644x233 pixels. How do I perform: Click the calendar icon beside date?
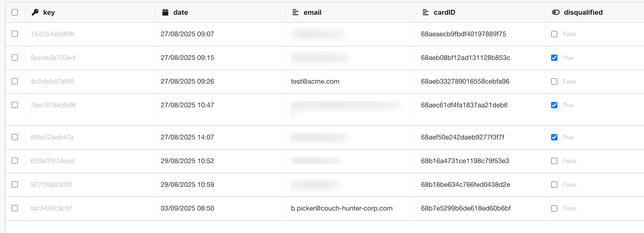(x=165, y=12)
